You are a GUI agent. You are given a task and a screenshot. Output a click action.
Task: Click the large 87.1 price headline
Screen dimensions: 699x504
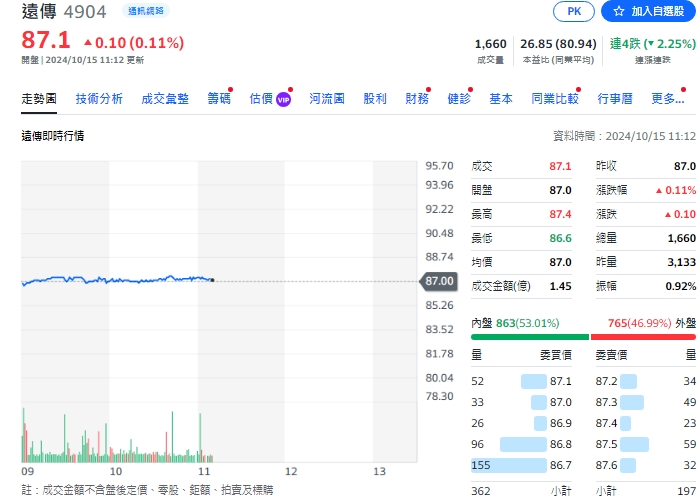(x=46, y=40)
